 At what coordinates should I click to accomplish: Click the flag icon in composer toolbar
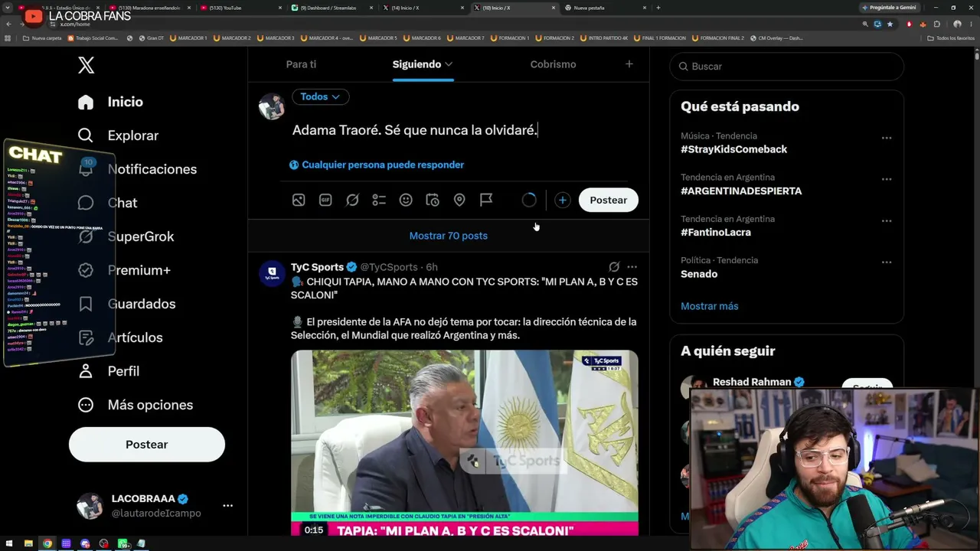coord(486,200)
